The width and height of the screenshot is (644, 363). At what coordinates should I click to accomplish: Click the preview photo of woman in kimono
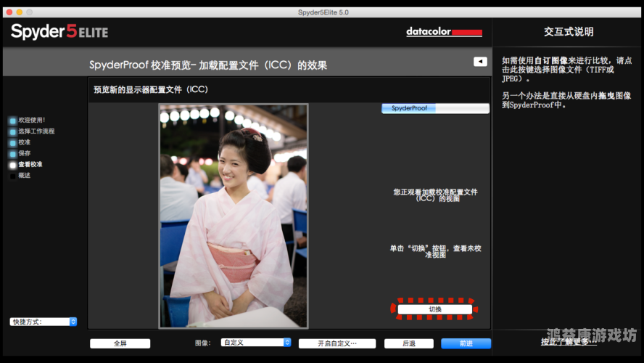234,216
